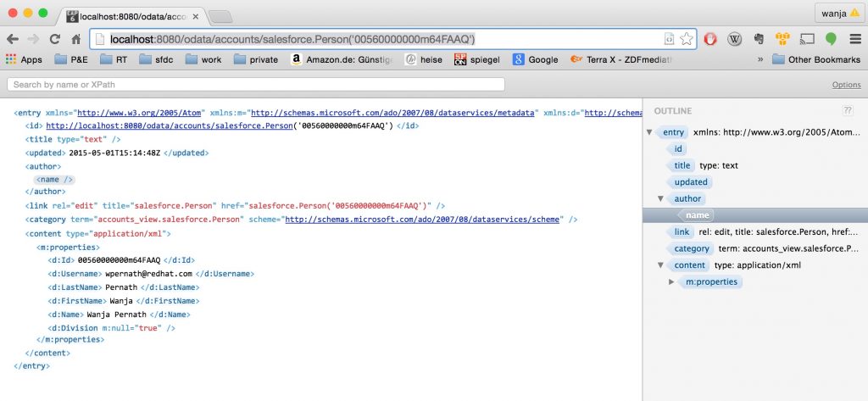Reload the page with the refresh icon
This screenshot has width=868, height=401.
pos(54,39)
